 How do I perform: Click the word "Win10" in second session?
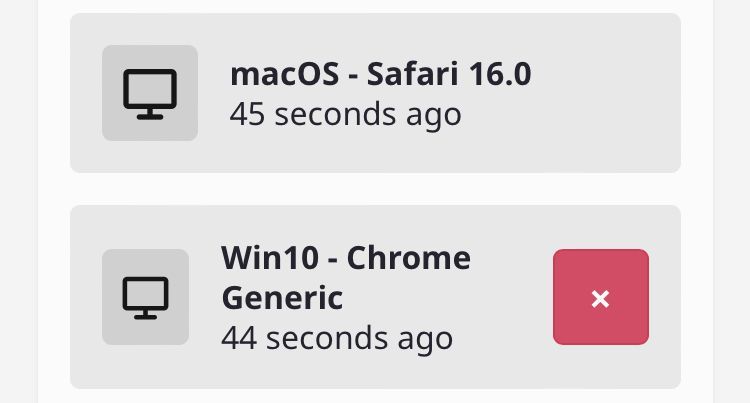tap(270, 258)
